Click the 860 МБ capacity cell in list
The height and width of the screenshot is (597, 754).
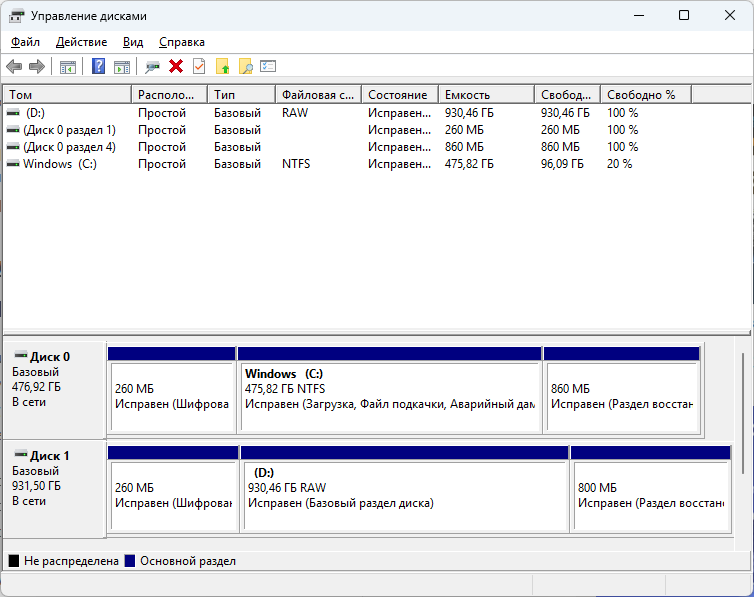464,147
